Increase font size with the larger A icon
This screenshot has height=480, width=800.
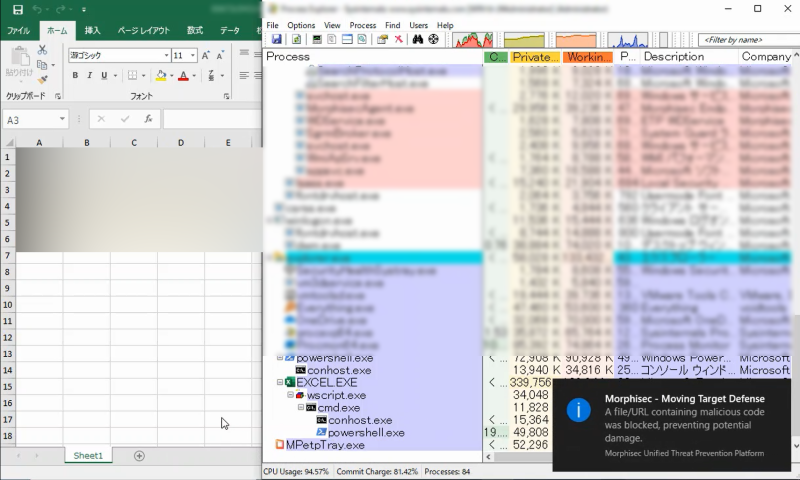(205, 56)
